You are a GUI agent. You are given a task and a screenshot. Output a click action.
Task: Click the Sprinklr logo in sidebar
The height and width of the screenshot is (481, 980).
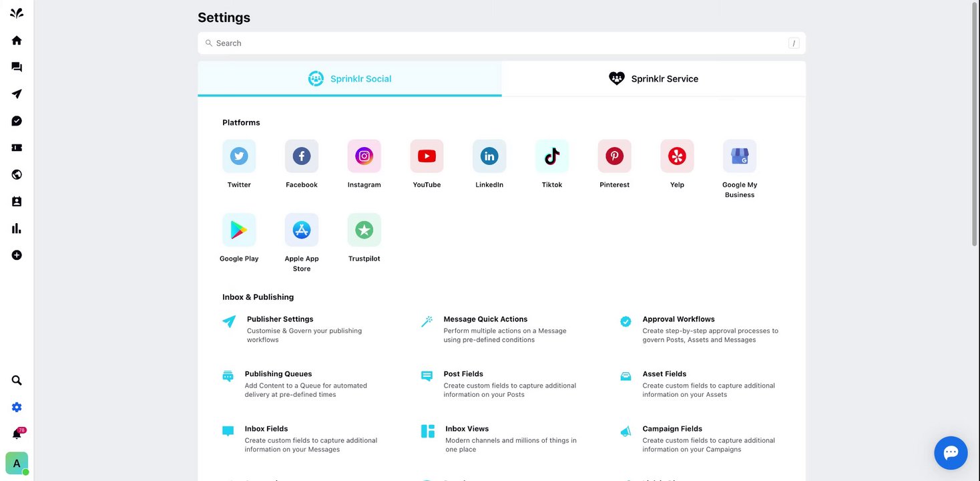[17, 13]
